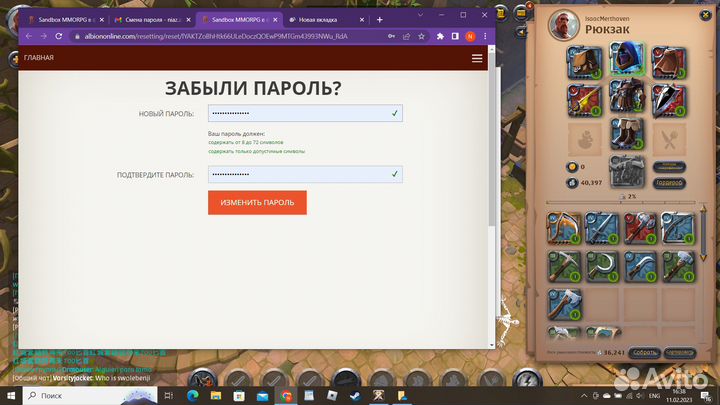Click the Windows Поиск search box
The height and width of the screenshot is (405, 720).
(90, 395)
